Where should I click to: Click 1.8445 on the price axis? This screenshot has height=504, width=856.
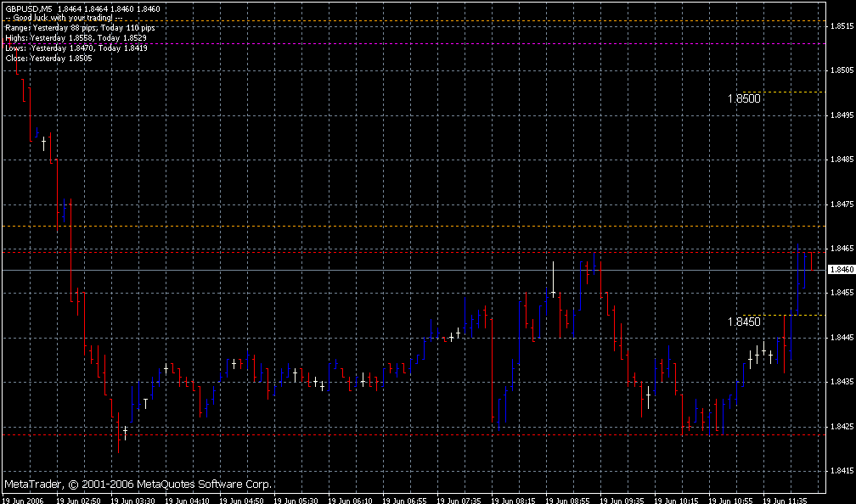tap(842, 338)
